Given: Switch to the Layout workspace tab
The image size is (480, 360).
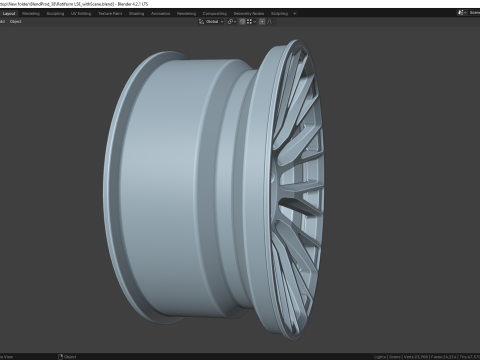Looking at the screenshot, I should (9, 14).
